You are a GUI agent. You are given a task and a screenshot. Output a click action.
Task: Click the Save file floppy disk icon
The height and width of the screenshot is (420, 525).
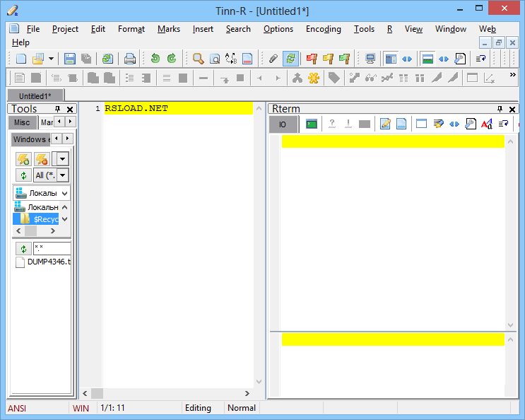[69, 59]
